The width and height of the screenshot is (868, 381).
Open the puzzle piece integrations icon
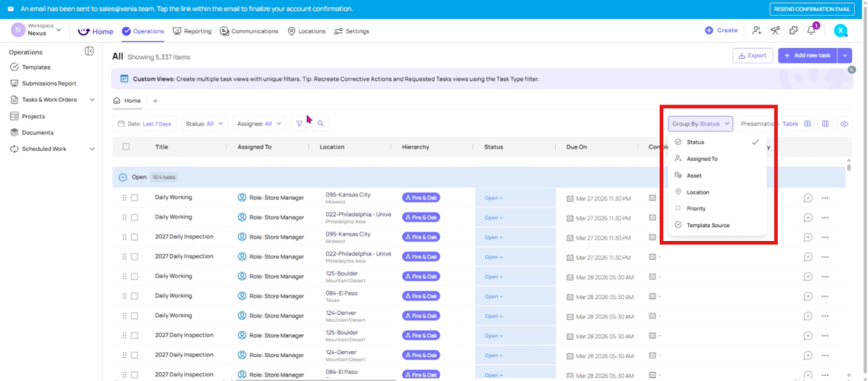[793, 30]
